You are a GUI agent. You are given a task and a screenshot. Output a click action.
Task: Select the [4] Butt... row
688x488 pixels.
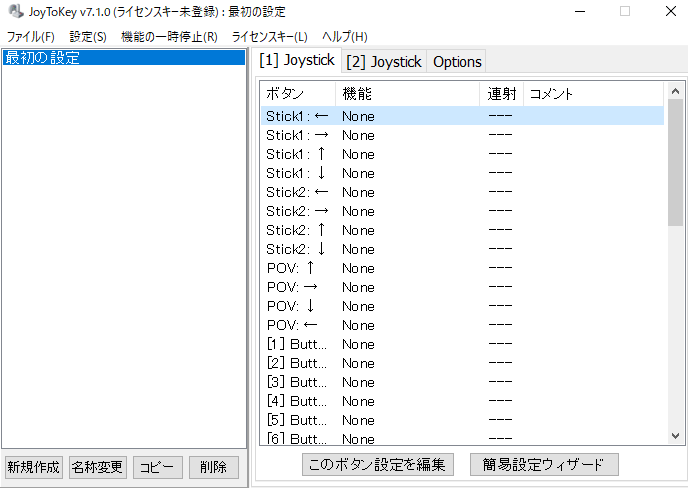pos(462,401)
